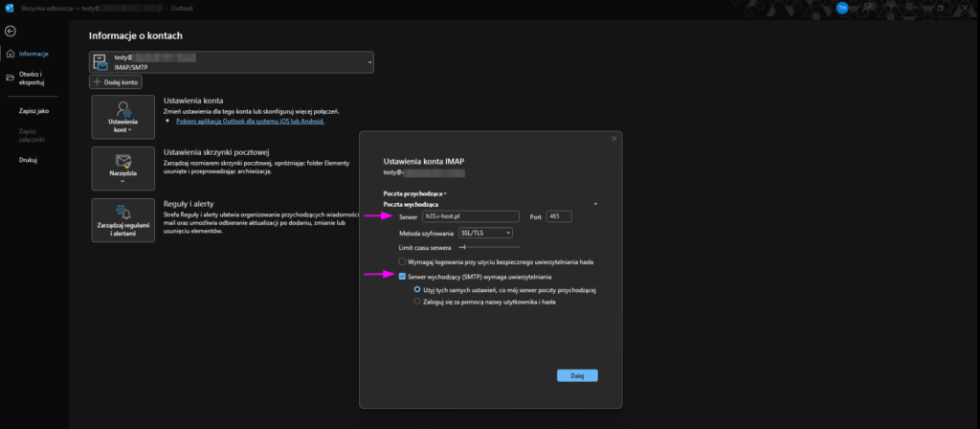Screen dimensions: 980x429
Task: Open the account selector dropdown
Action: (x=369, y=63)
